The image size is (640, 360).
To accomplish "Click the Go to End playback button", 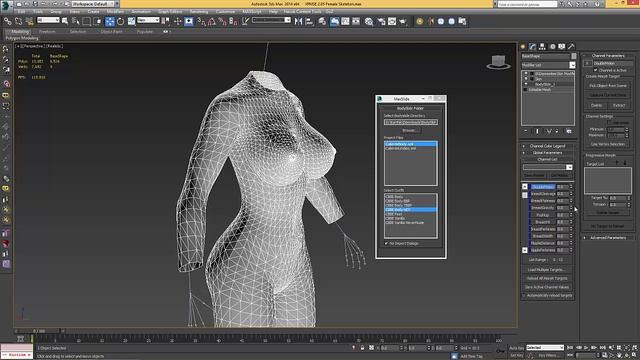I will click(602, 348).
